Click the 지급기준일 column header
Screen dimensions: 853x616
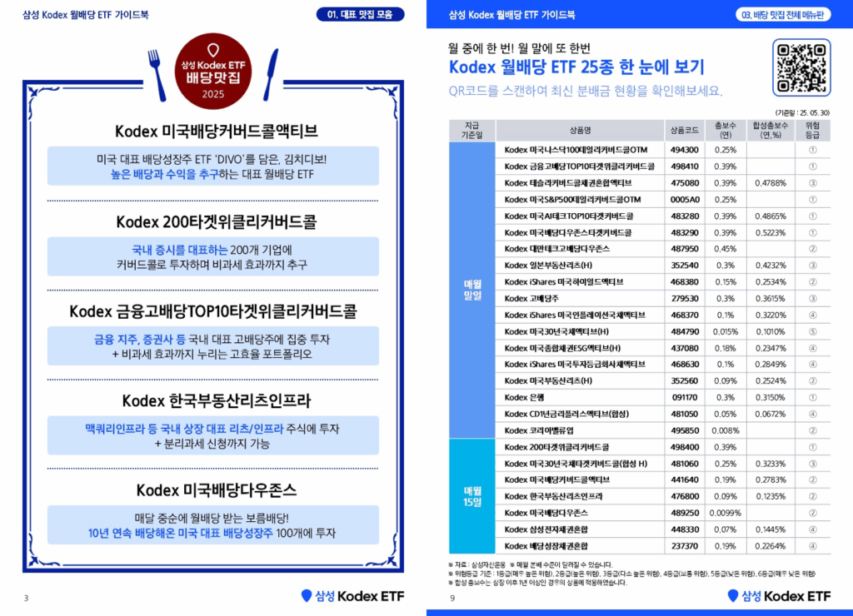pos(472,131)
